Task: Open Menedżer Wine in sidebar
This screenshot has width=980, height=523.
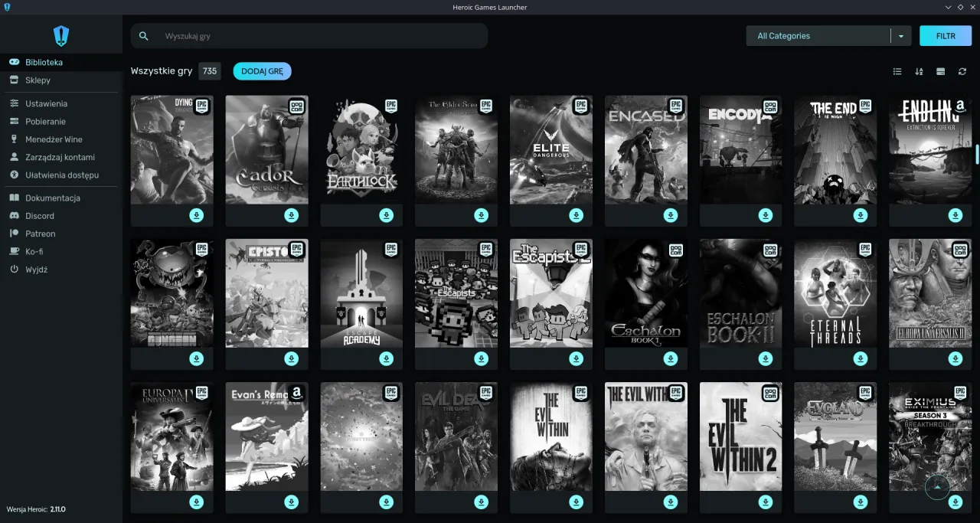Action: (x=54, y=139)
